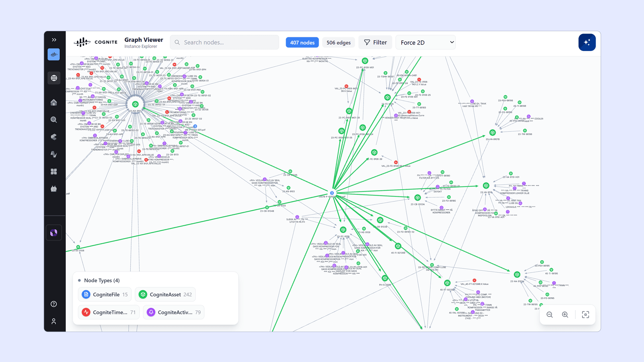This screenshot has width=644, height=362.
Task: Open the Filter button
Action: coord(375,43)
